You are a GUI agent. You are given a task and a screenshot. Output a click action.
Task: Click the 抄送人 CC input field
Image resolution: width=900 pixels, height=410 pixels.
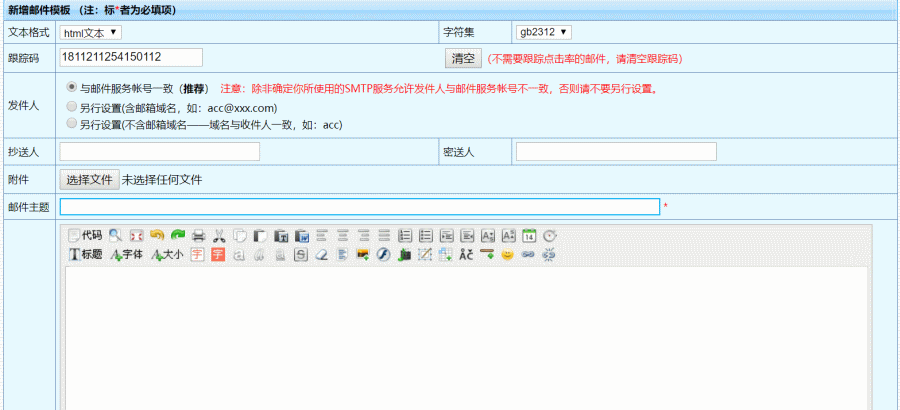click(x=160, y=152)
